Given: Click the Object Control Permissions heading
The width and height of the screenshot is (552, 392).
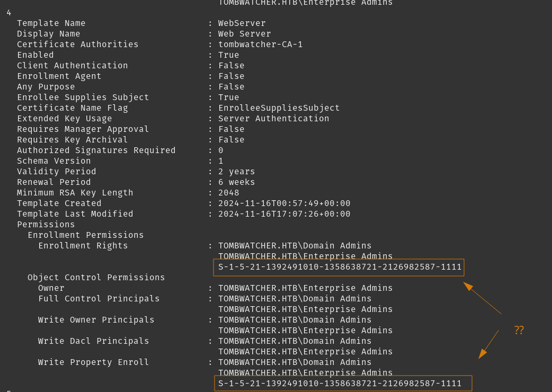Looking at the screenshot, I should click(x=96, y=278).
